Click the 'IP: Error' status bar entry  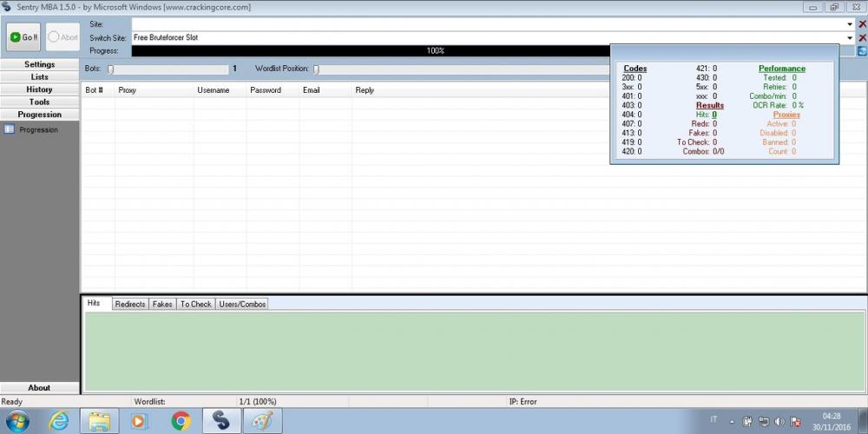(523, 401)
